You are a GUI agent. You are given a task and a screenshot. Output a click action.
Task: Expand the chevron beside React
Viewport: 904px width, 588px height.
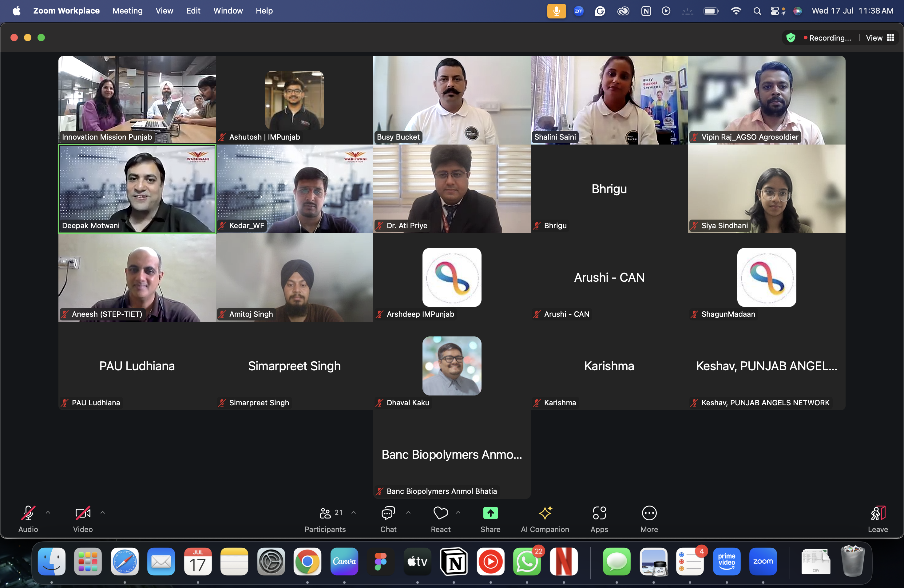458,512
